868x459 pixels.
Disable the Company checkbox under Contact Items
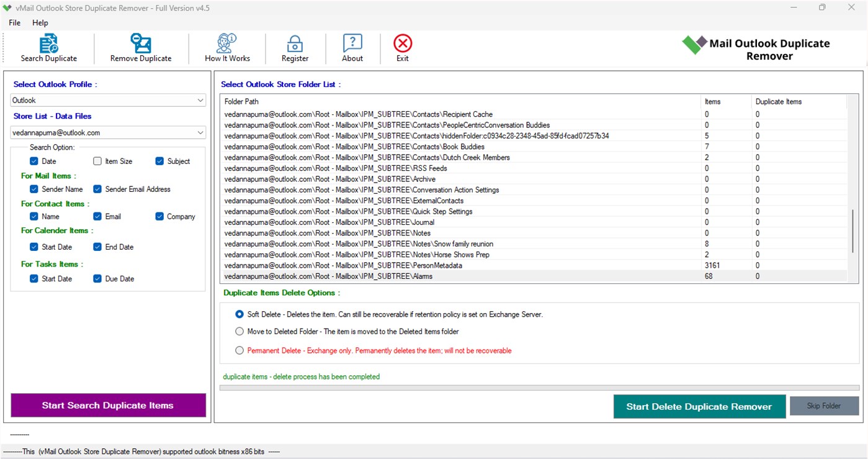tap(159, 216)
